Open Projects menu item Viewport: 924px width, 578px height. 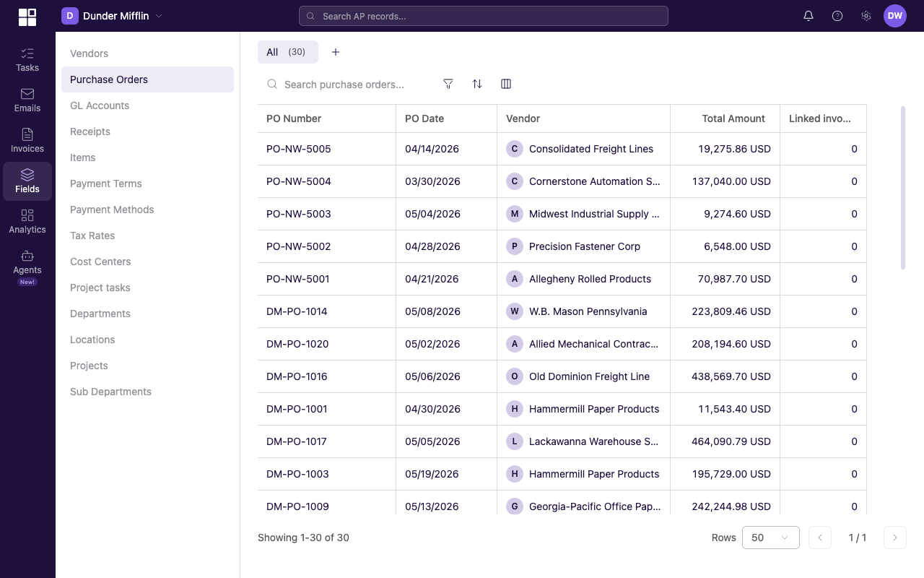click(147, 366)
